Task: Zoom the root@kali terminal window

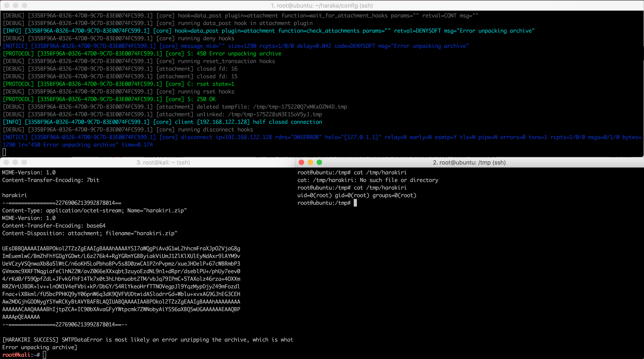Action: point(24,163)
